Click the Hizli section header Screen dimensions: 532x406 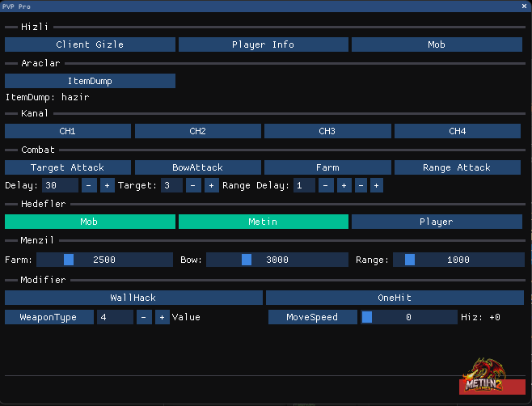click(x=35, y=27)
